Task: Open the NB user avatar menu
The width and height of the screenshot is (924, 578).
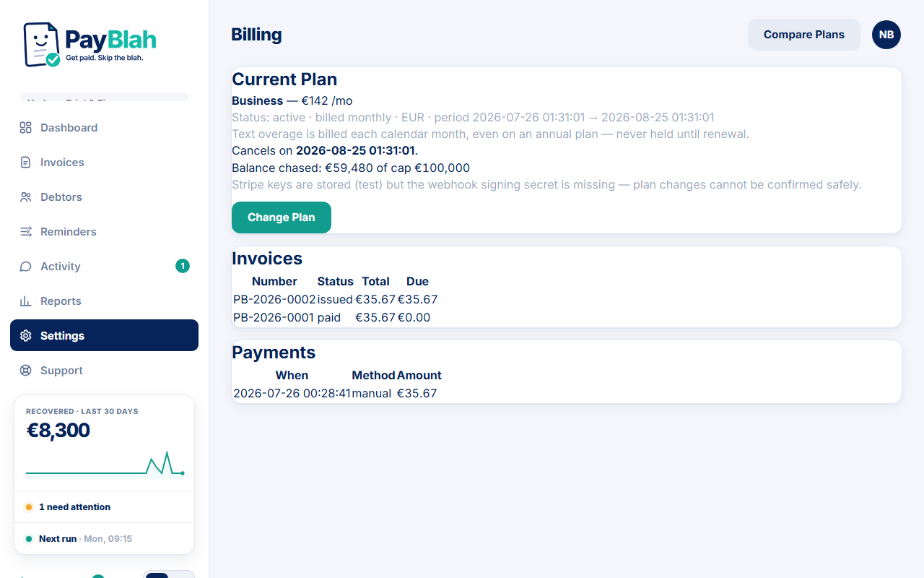Action: (886, 35)
